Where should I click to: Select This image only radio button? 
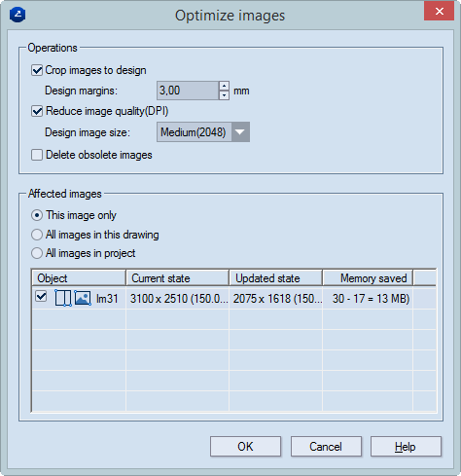pyautogui.click(x=37, y=215)
